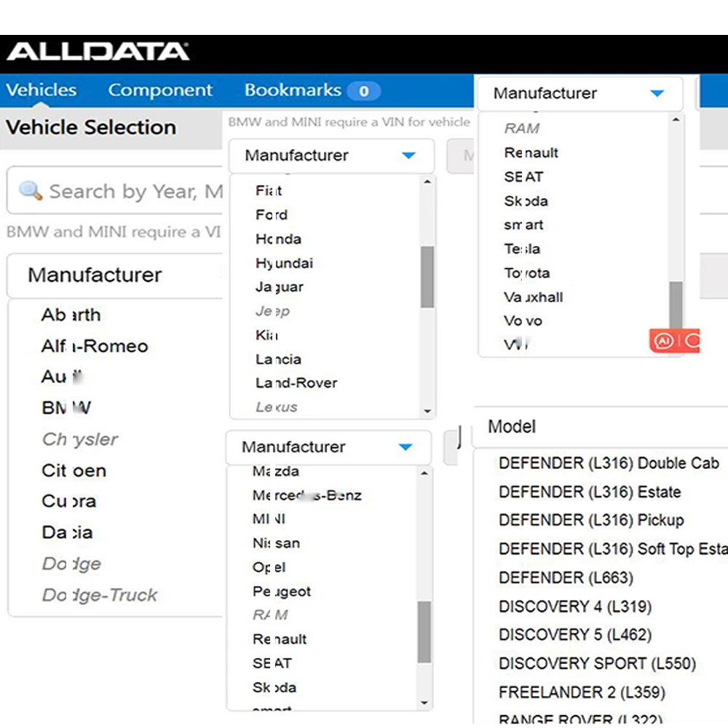Expand the Manufacturer dropdown above the Toyota list
The width and height of the screenshot is (728, 728).
click(580, 93)
